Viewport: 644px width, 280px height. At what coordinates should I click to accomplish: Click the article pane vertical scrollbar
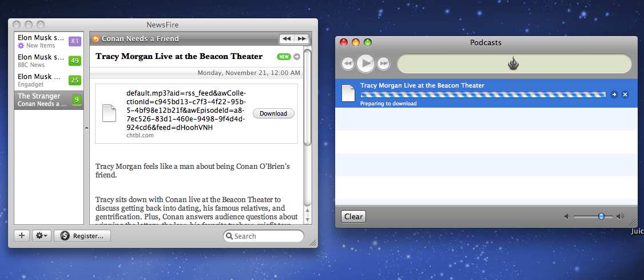[307, 97]
